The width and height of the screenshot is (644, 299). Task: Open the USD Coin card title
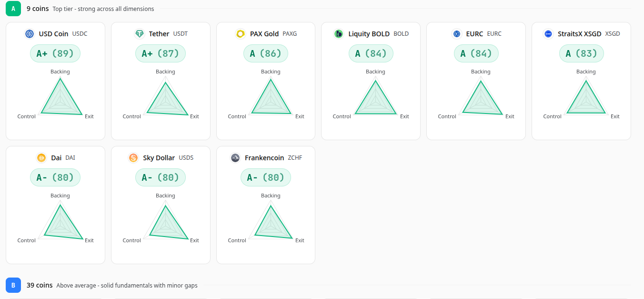click(54, 34)
